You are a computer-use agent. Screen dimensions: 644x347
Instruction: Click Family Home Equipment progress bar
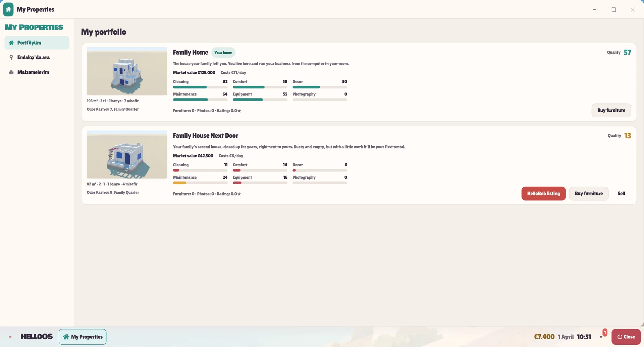260,100
